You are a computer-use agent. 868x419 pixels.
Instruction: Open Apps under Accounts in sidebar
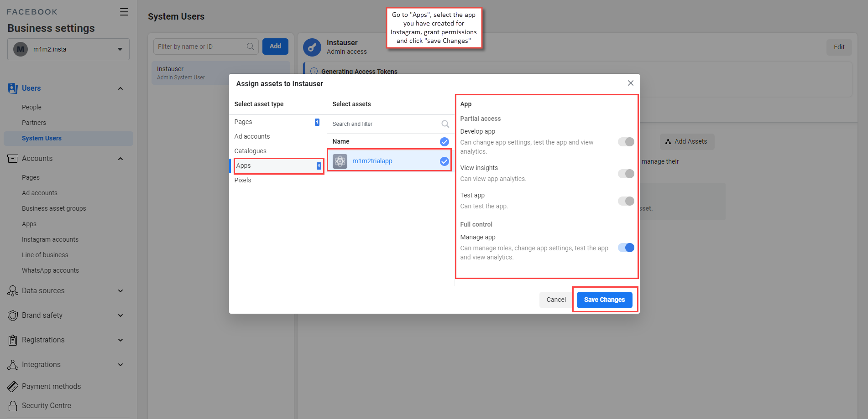tap(29, 224)
